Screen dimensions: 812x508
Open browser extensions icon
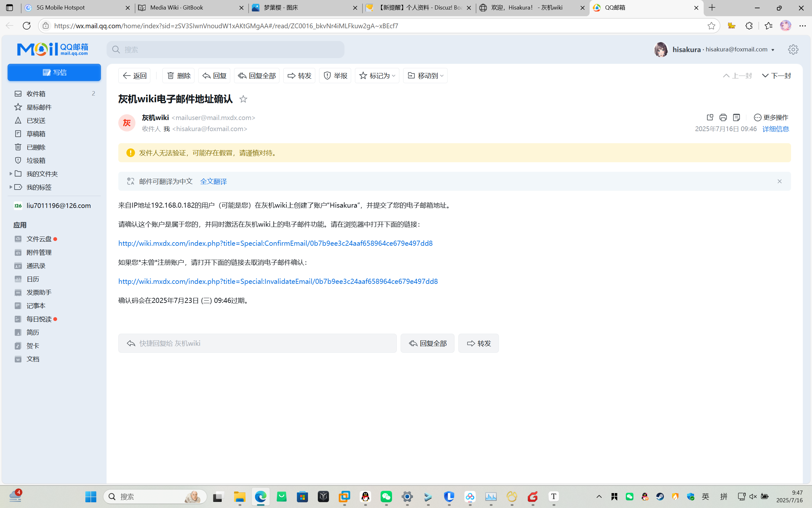point(749,26)
